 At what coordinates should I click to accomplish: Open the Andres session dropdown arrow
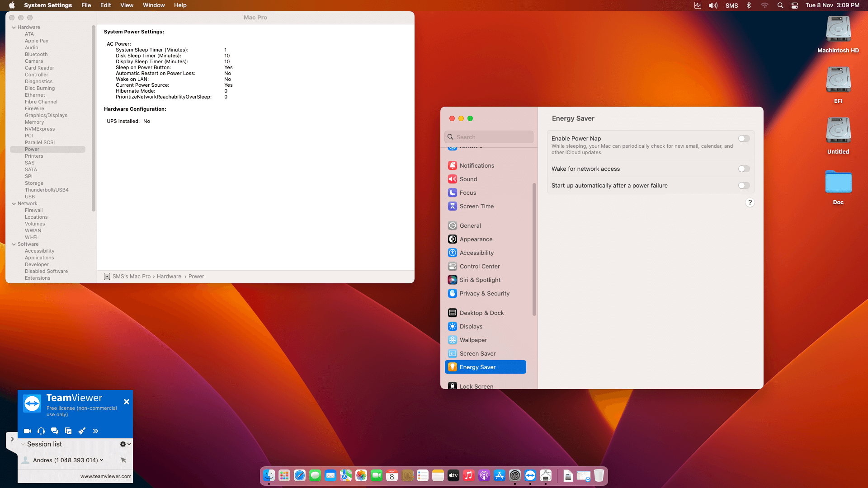[102, 460]
